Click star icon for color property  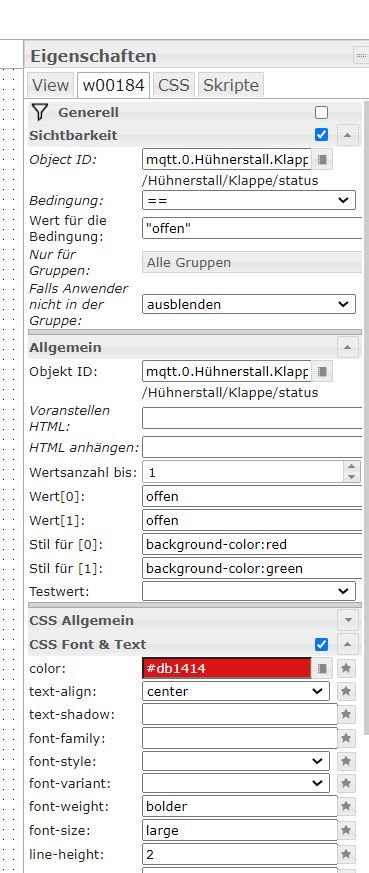click(346, 668)
